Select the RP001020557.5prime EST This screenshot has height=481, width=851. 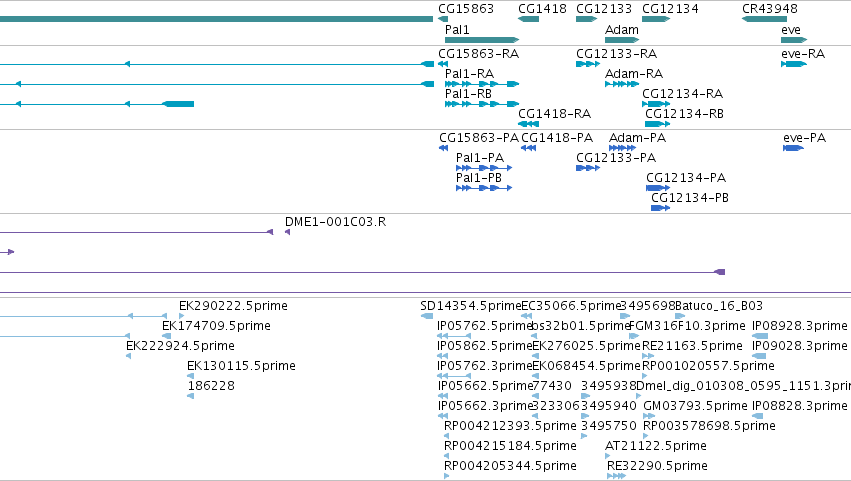click(645, 376)
